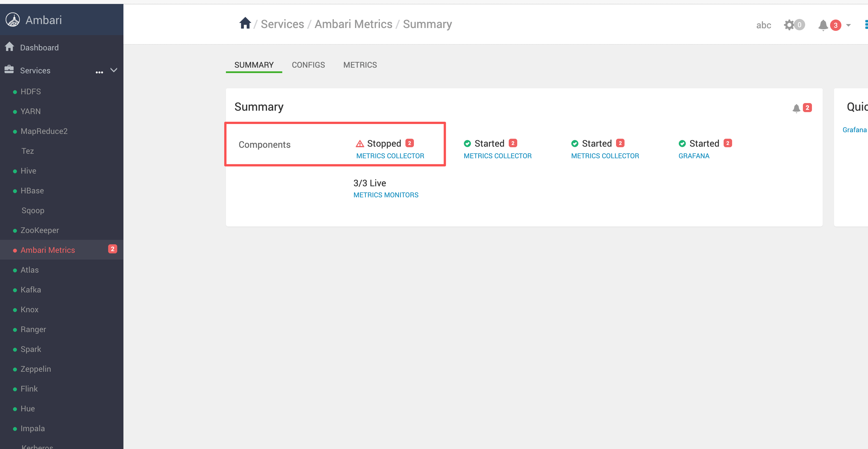Click Grafana's green started check icon
Screen dimensions: 868x449
click(x=682, y=144)
